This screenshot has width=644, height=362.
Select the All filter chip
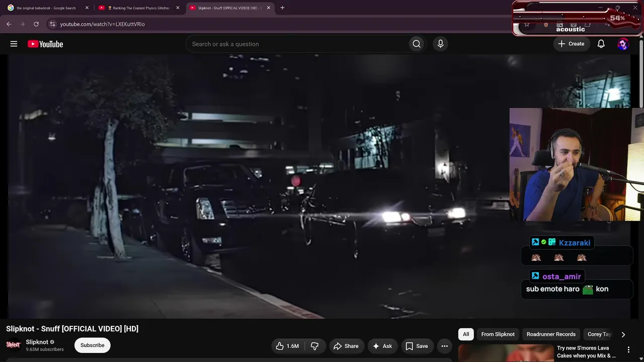coord(466,334)
